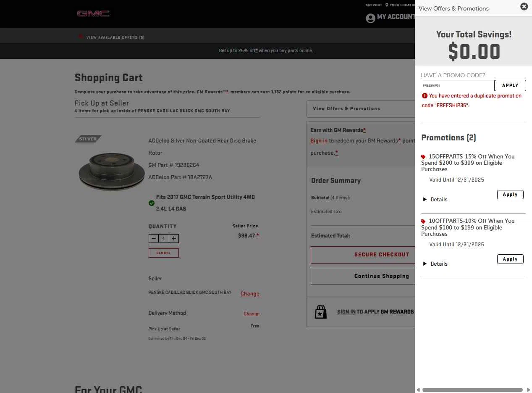Viewport: 532px width, 393px height.
Task: Click 'Promotions (2)' heading
Action: click(x=448, y=138)
